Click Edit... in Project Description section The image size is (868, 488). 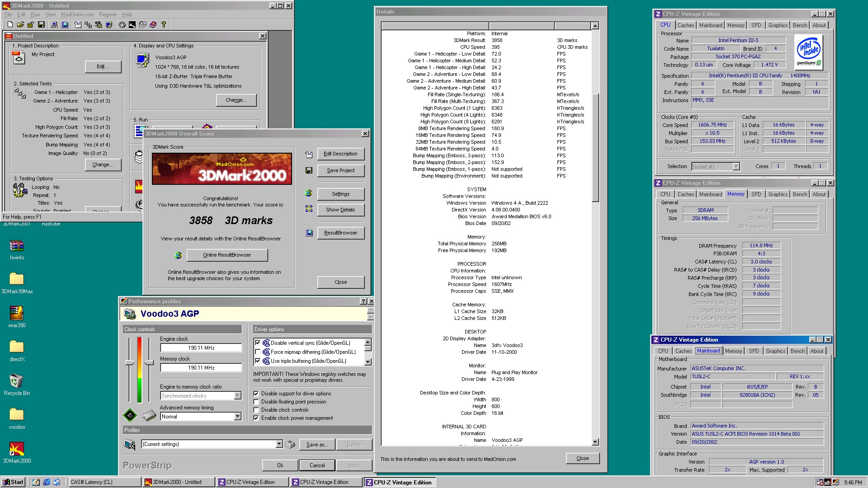pos(103,66)
